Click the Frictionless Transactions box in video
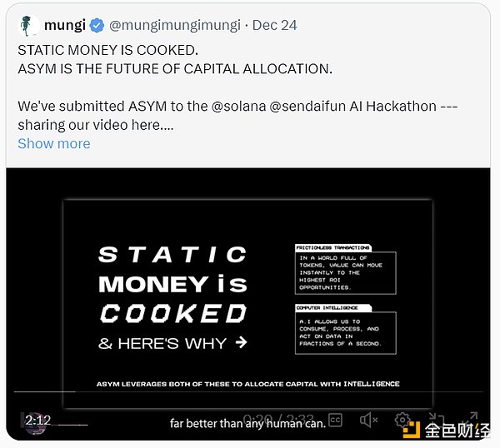The height and width of the screenshot is (448, 500). tap(345, 269)
